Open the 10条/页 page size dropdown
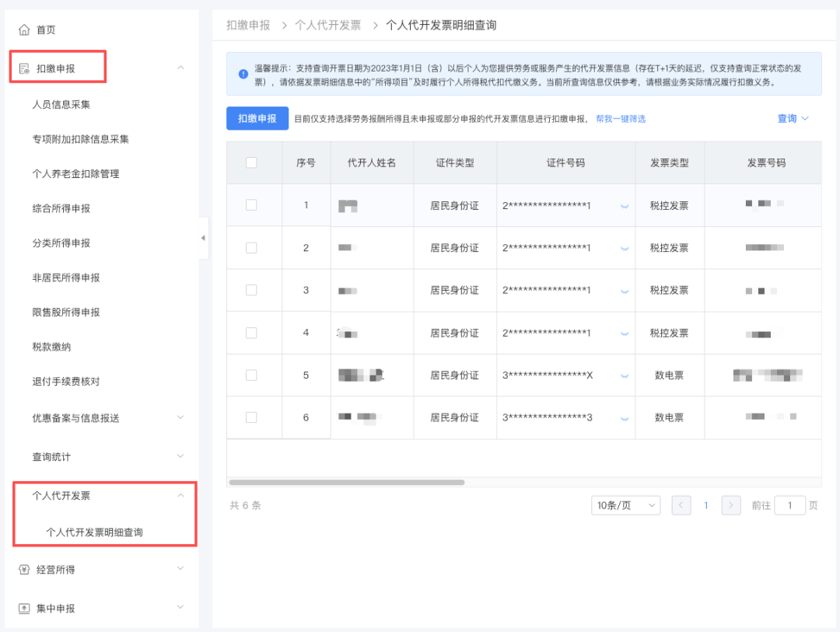The width and height of the screenshot is (840, 632). (625, 505)
